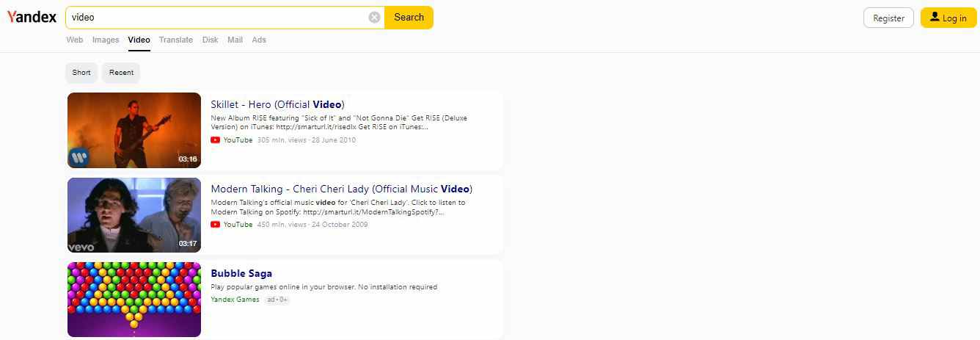Click vevo logo on Modern Talking thumbnail
Screen dimensions: 980x340
pos(81,247)
